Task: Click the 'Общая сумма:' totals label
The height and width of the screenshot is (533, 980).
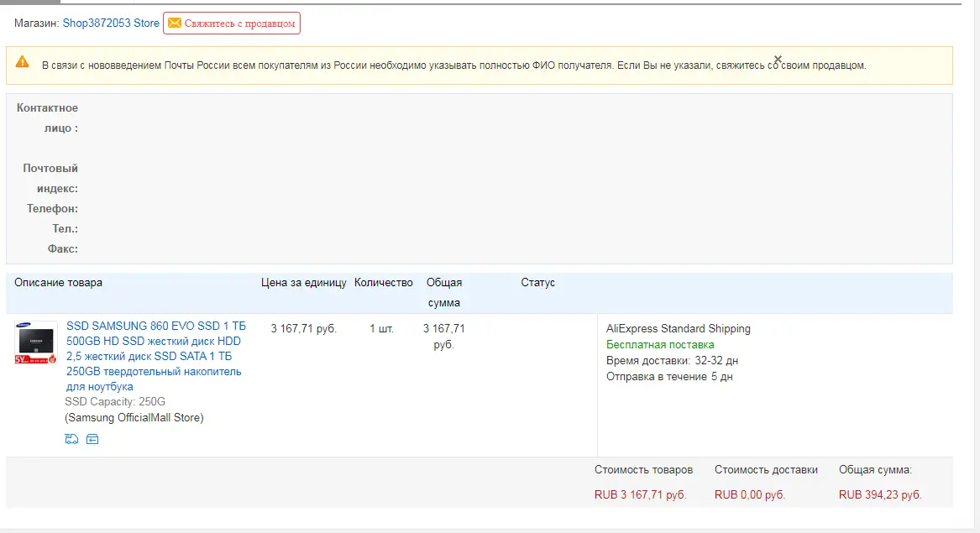Action: click(875, 470)
